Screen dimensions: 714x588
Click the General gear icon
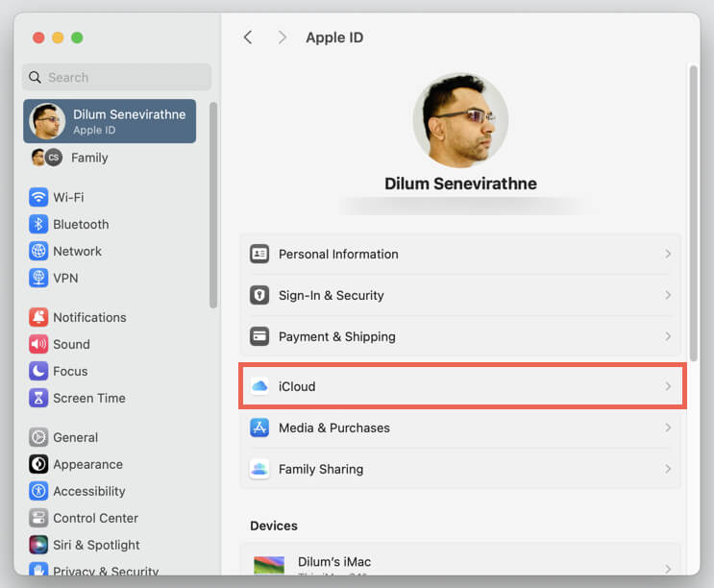pyautogui.click(x=38, y=437)
